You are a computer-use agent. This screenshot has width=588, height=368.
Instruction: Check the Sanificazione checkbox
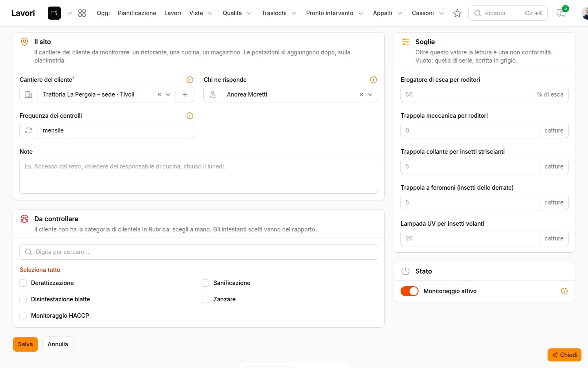point(205,283)
